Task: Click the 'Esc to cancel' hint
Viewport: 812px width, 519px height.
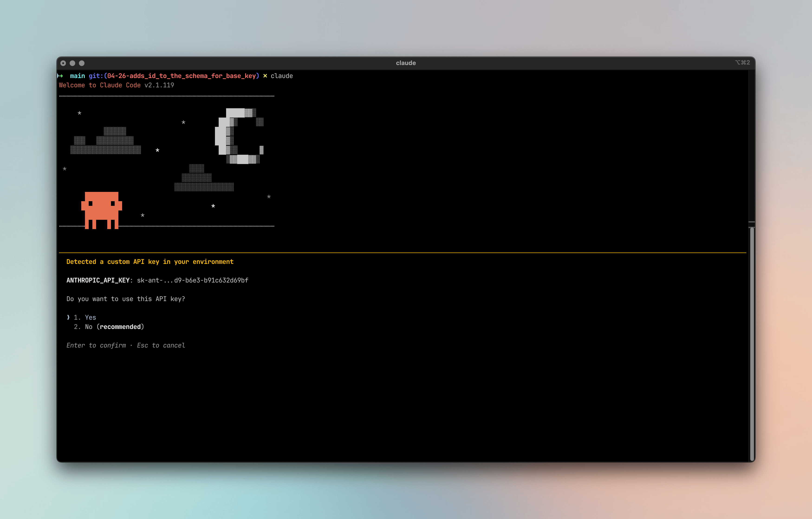Action: (161, 345)
